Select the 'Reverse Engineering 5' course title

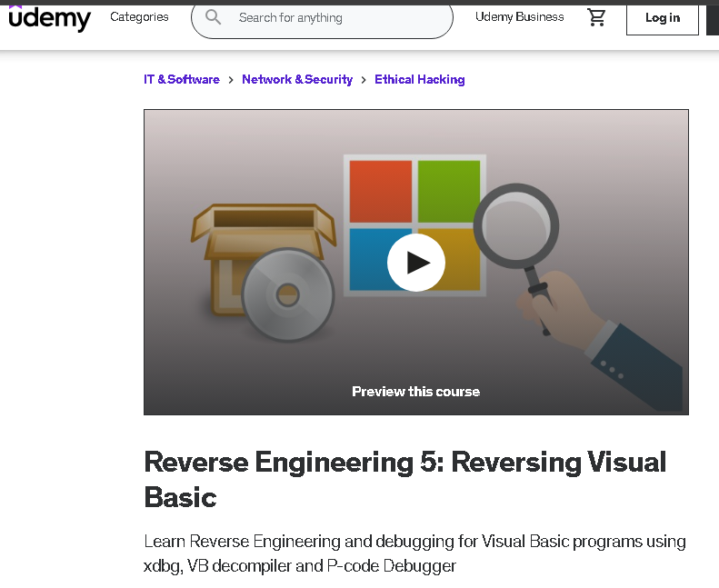[x=404, y=479]
